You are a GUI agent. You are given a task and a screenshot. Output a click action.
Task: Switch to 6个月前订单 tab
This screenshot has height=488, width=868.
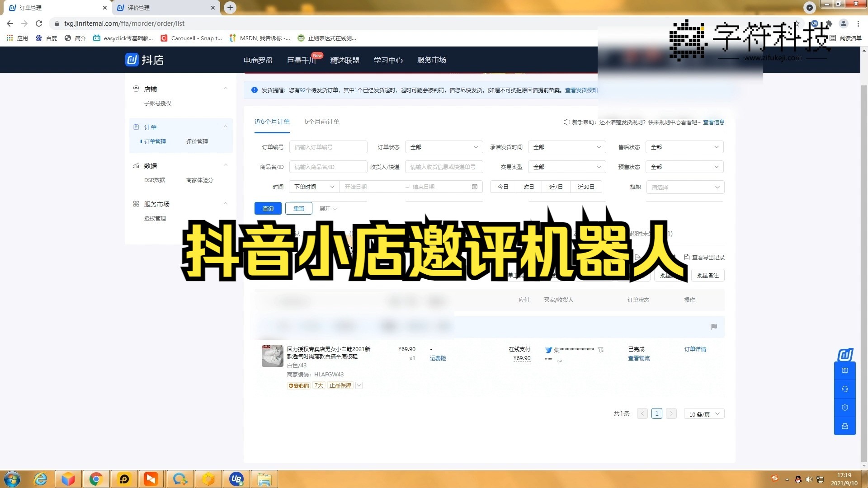(322, 122)
